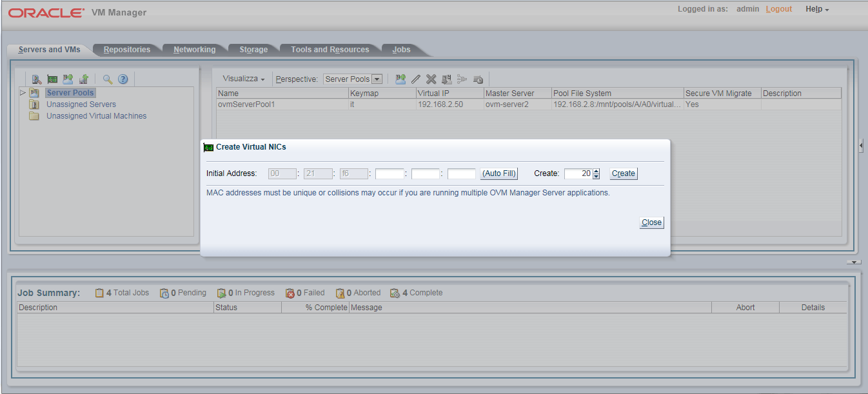Viewport: 868px width, 394px height.
Task: Collapse the lower job pane arrow
Action: 854,262
